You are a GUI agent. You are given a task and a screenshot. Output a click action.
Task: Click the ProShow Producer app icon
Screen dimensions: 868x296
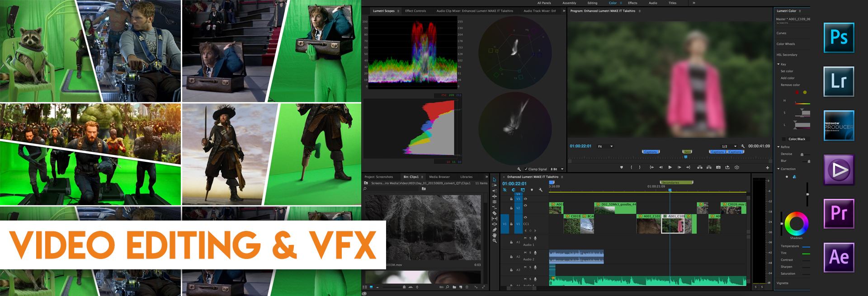(x=839, y=126)
